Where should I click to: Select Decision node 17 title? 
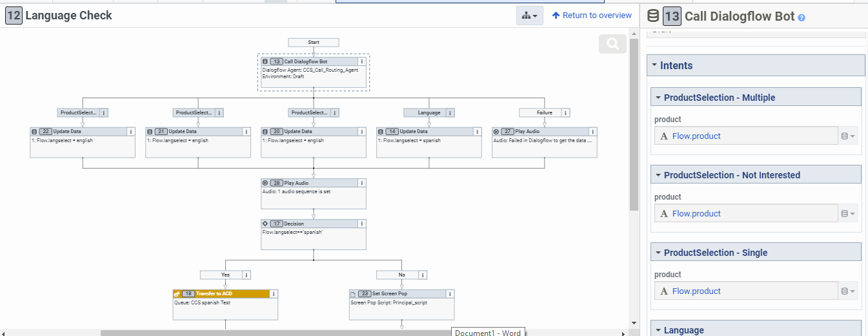pos(294,224)
